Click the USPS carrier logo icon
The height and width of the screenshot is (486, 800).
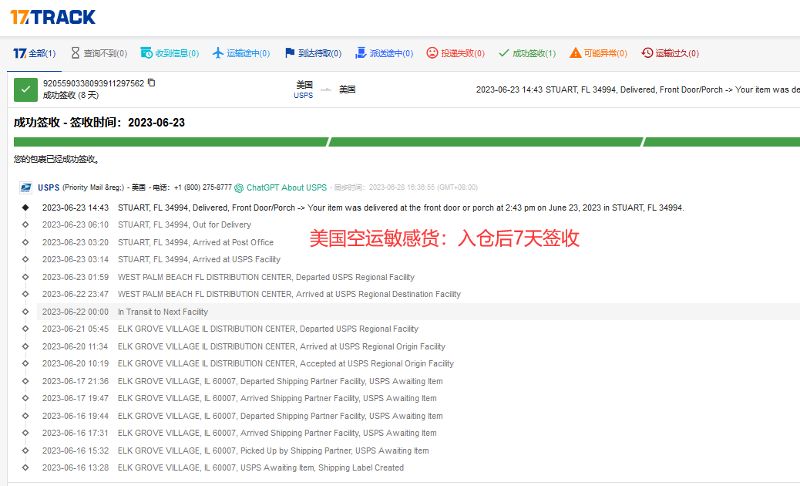(26, 188)
